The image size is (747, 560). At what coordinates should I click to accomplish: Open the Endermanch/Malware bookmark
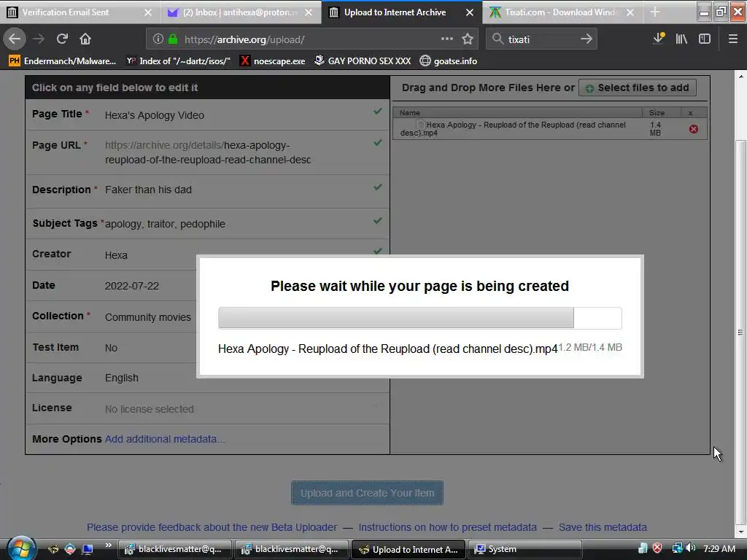pos(63,61)
